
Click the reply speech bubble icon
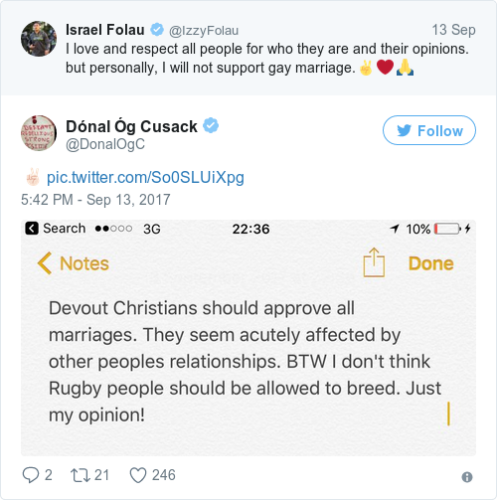pos(31,475)
